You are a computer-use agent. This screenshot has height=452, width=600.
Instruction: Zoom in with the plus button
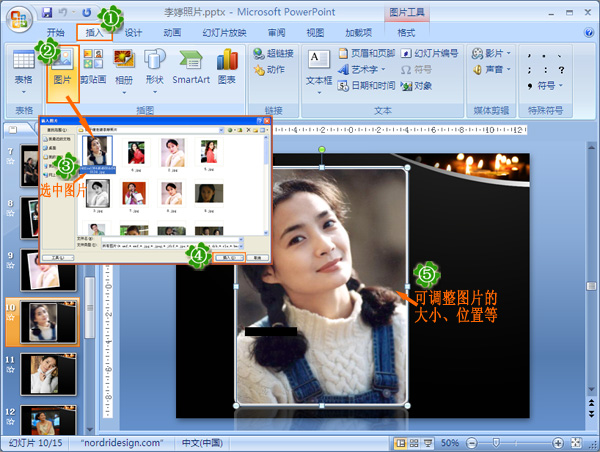558,443
